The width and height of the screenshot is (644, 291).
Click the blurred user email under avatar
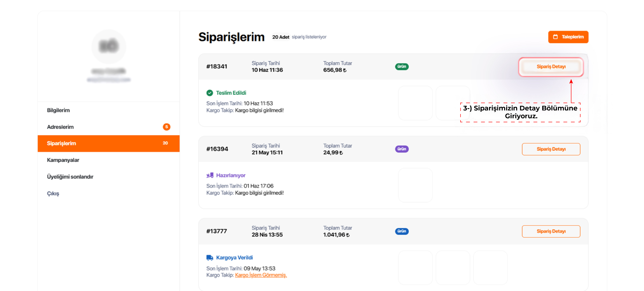[109, 80]
